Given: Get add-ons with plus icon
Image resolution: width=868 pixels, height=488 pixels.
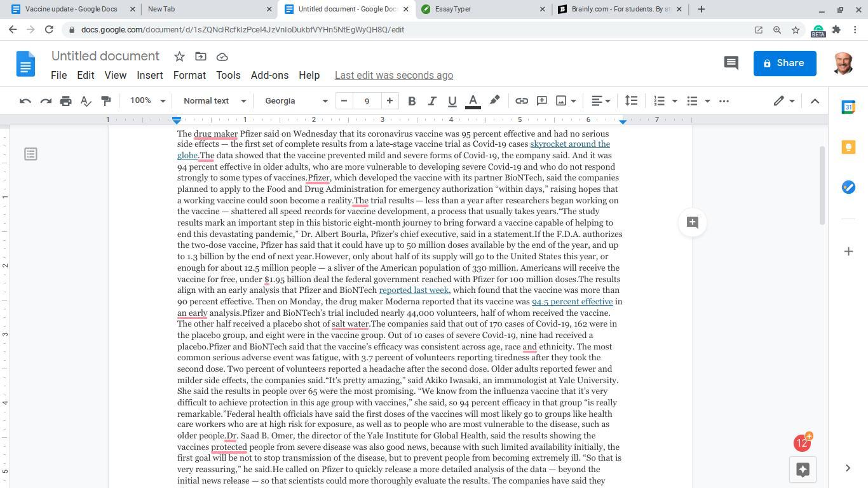Looking at the screenshot, I should pyautogui.click(x=848, y=252).
